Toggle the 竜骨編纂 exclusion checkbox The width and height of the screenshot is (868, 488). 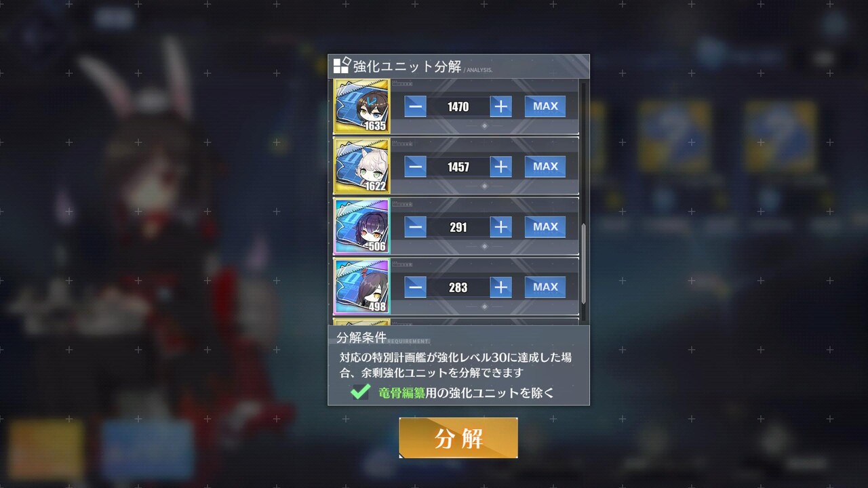[360, 392]
